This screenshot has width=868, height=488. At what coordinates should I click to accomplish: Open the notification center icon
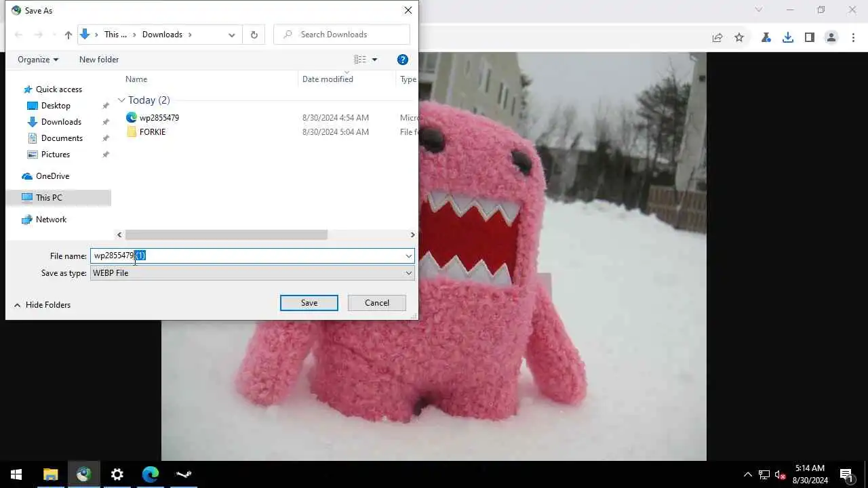pyautogui.click(x=846, y=474)
